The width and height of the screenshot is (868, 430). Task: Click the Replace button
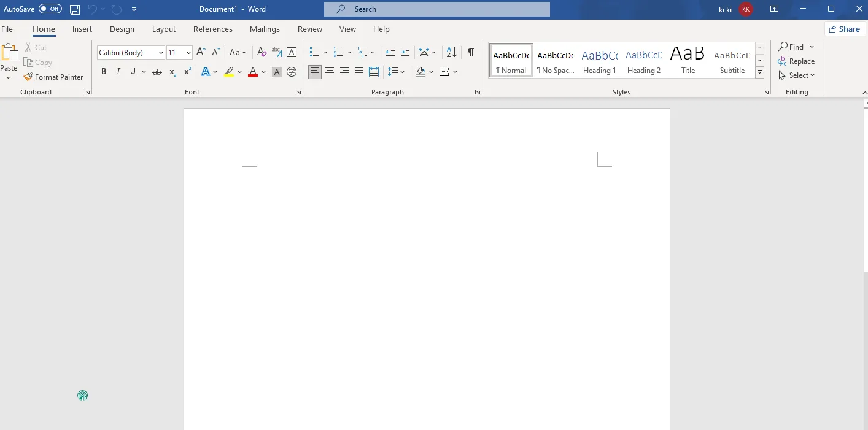(796, 61)
